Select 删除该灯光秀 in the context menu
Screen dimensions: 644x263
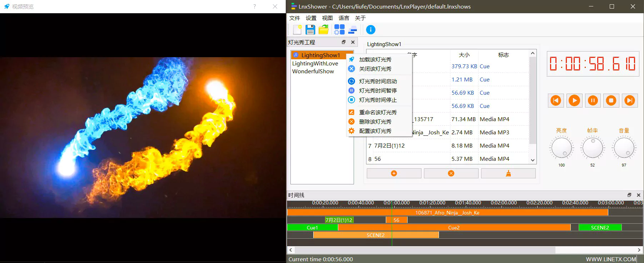375,122
